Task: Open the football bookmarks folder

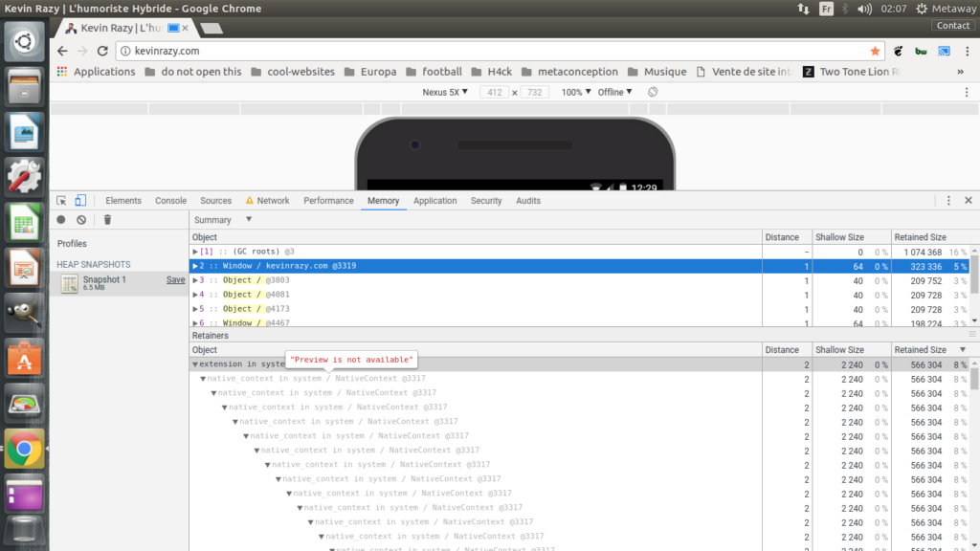Action: (434, 72)
